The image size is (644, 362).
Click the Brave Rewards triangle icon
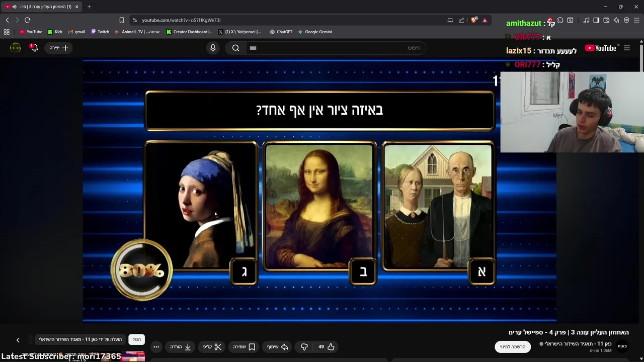pyautogui.click(x=485, y=20)
